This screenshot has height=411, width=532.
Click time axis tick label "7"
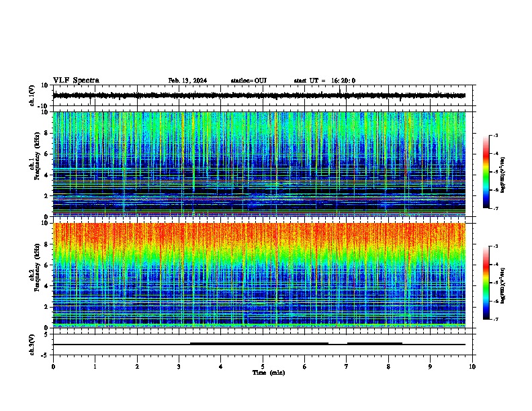(x=347, y=367)
